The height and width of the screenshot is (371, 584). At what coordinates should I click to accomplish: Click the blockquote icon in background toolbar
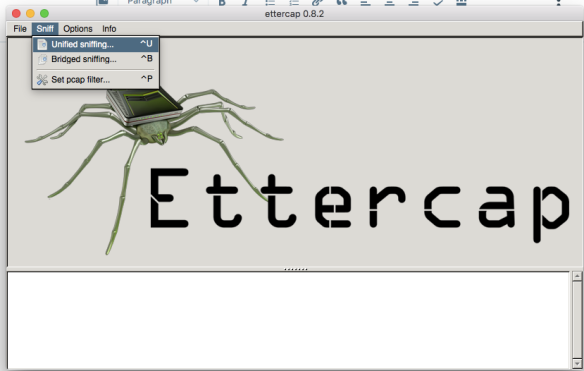341,3
